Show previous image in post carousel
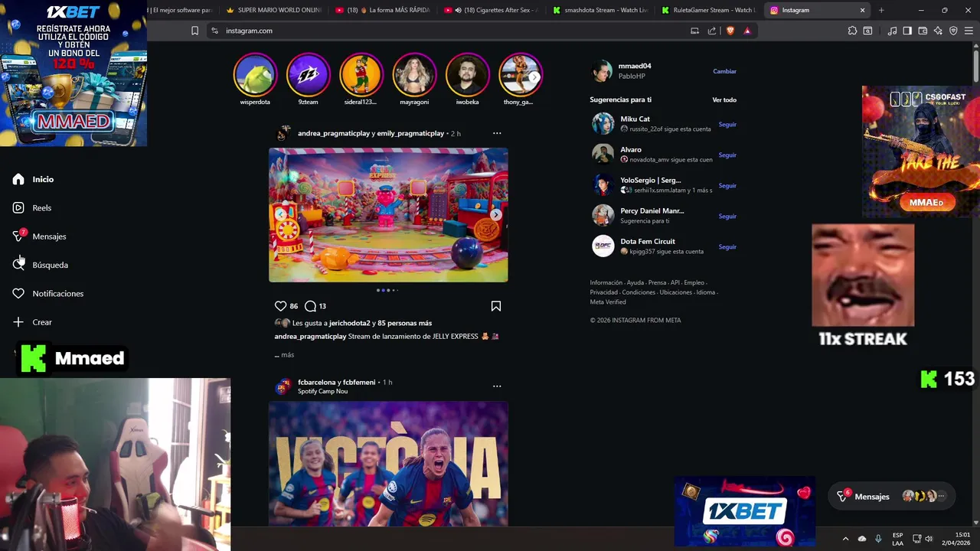Screen dimensions: 980x551 point(280,215)
